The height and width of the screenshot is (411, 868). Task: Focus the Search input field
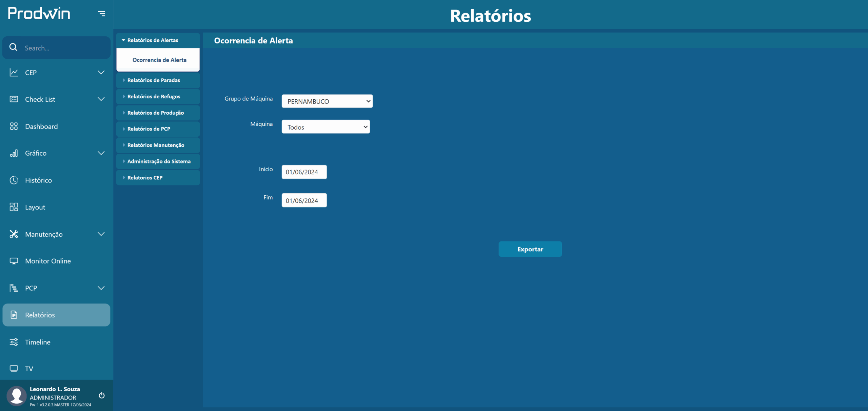[x=56, y=47]
